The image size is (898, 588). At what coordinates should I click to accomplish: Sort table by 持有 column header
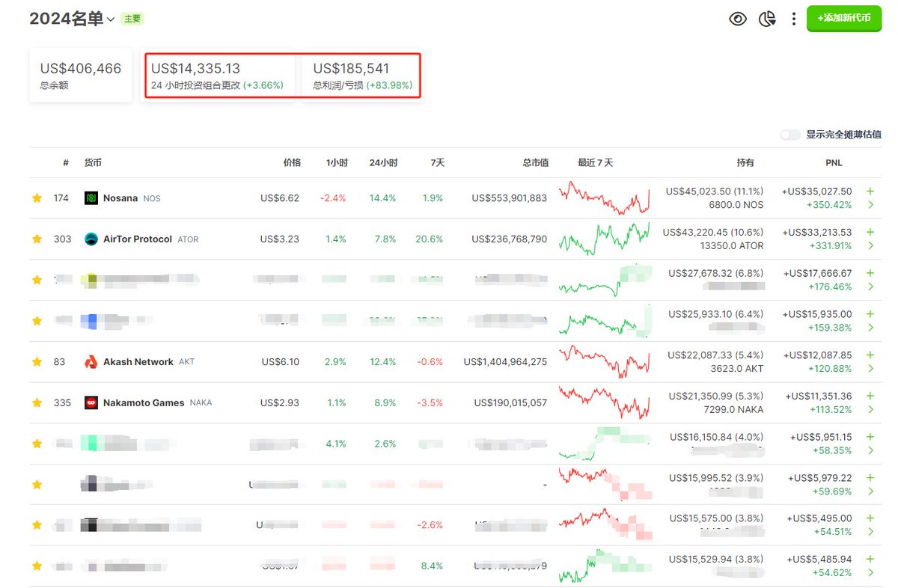[745, 162]
